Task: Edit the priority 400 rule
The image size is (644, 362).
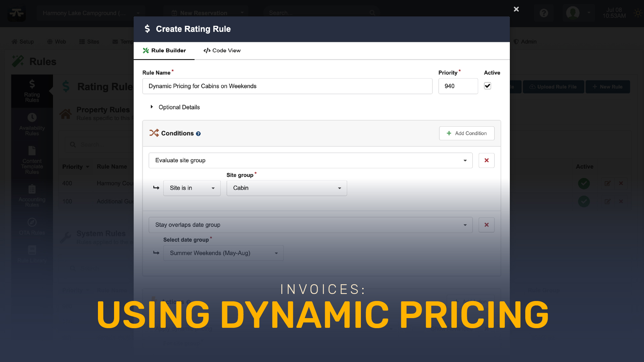Action: pyautogui.click(x=607, y=183)
